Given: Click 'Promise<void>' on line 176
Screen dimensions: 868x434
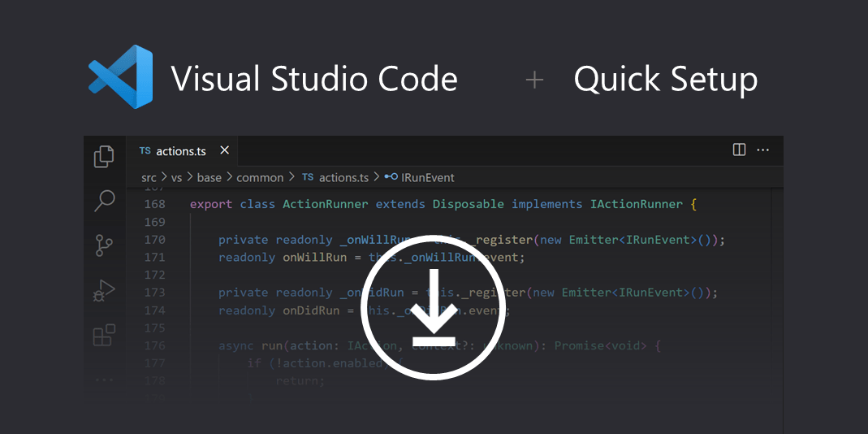Looking at the screenshot, I should pos(601,346).
